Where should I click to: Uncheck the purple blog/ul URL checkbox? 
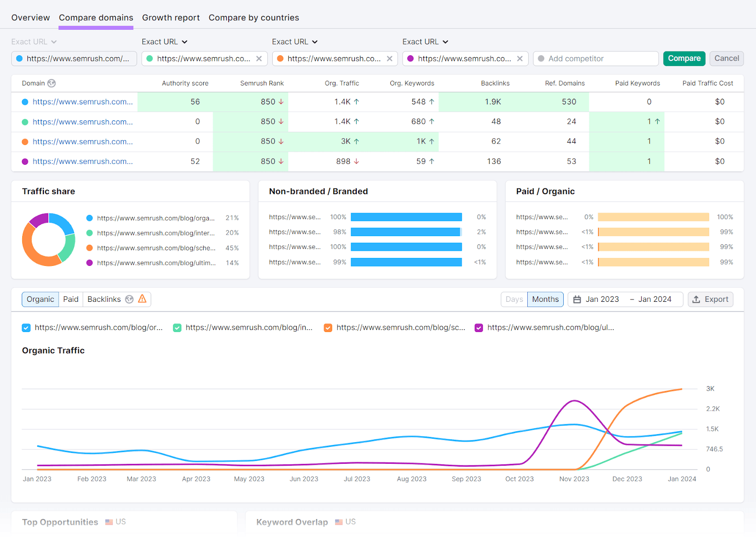click(479, 327)
